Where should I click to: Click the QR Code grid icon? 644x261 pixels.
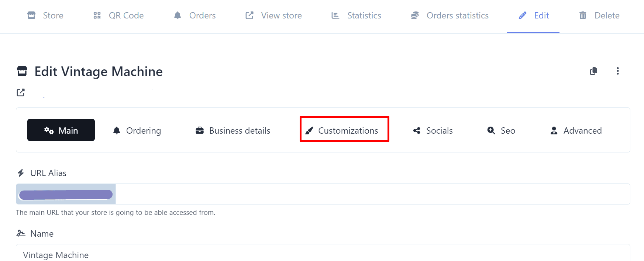(97, 16)
